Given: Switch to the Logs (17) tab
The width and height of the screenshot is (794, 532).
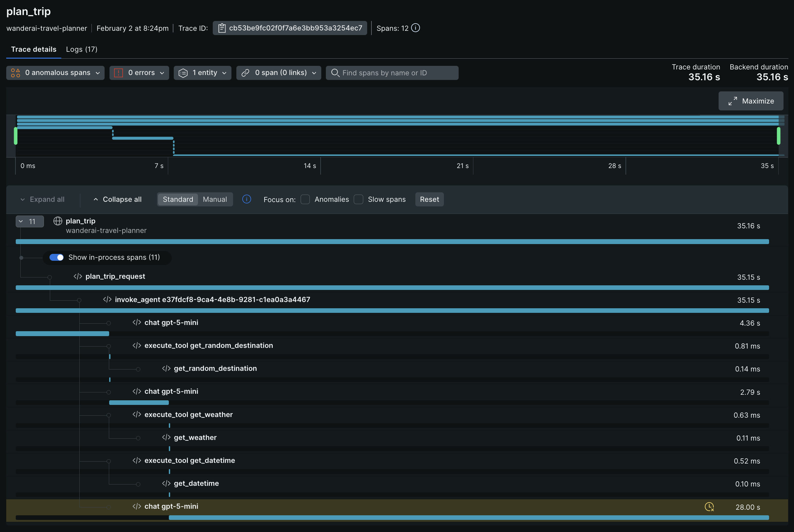Looking at the screenshot, I should (x=82, y=49).
